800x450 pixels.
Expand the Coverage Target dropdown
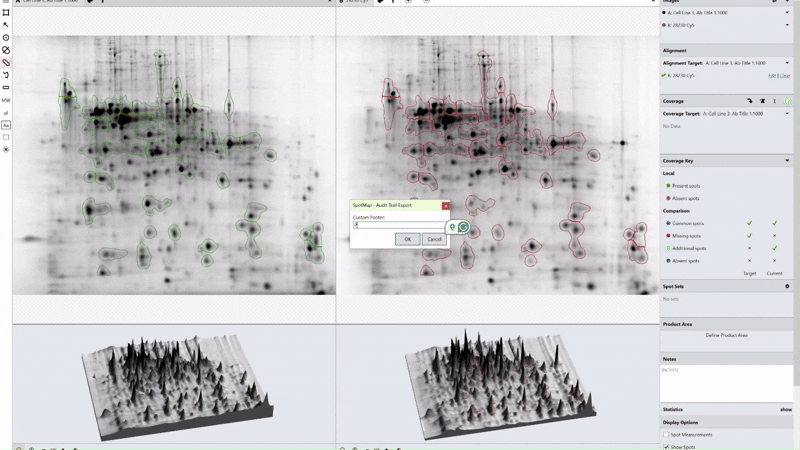(x=787, y=114)
